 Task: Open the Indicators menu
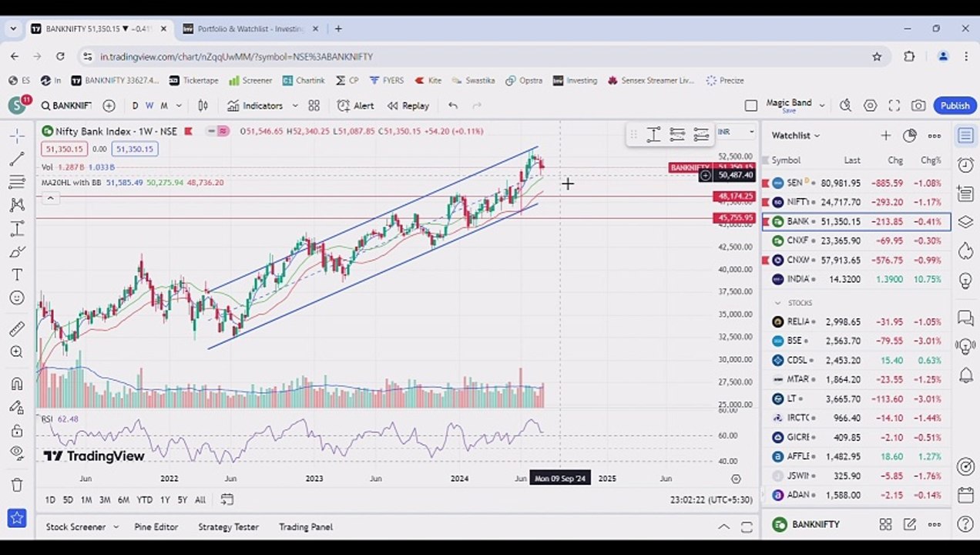coord(255,106)
